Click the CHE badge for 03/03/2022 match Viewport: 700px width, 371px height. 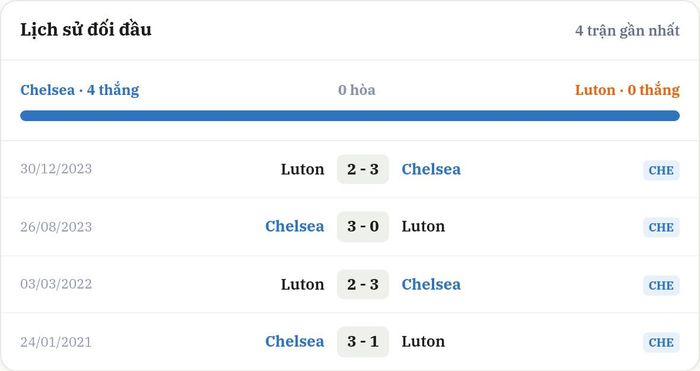pyautogui.click(x=661, y=285)
